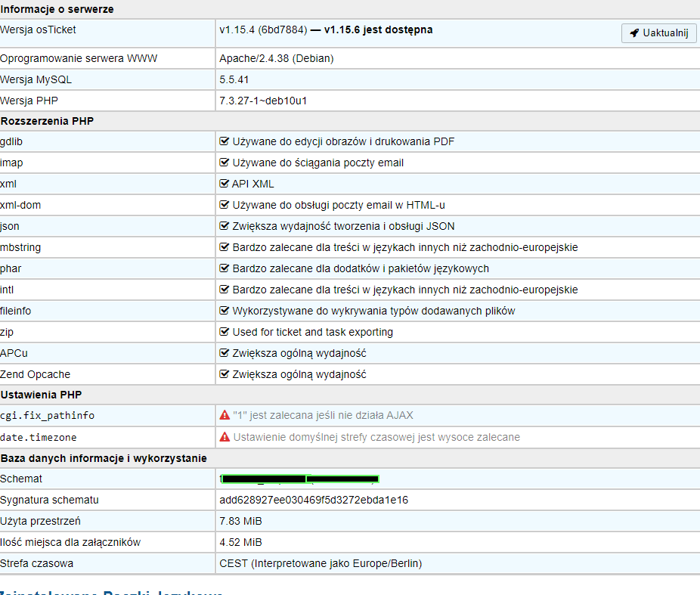
Task: Click the Rozszerzenia PHP section header
Action: [47, 121]
